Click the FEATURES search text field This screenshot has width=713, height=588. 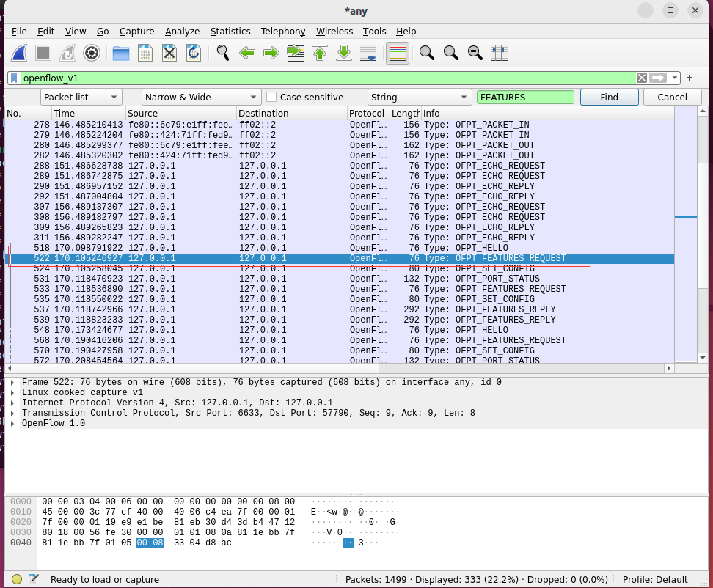click(x=525, y=98)
